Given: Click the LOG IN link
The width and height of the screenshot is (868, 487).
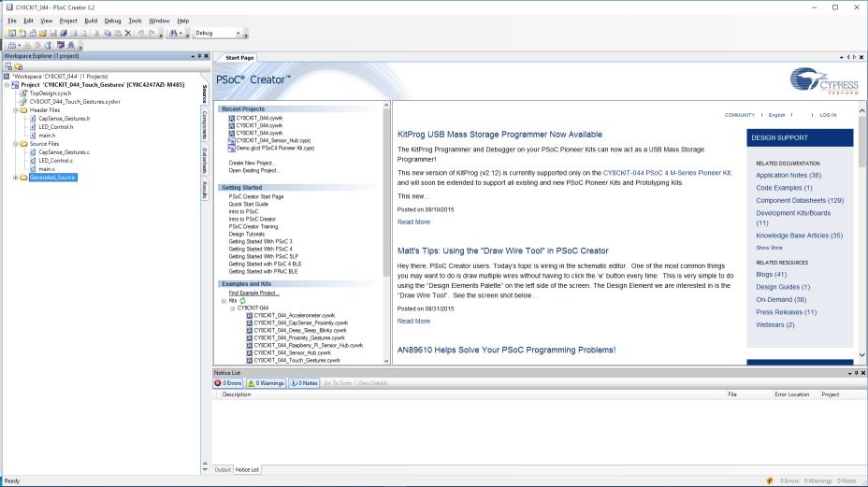Looking at the screenshot, I should [828, 115].
